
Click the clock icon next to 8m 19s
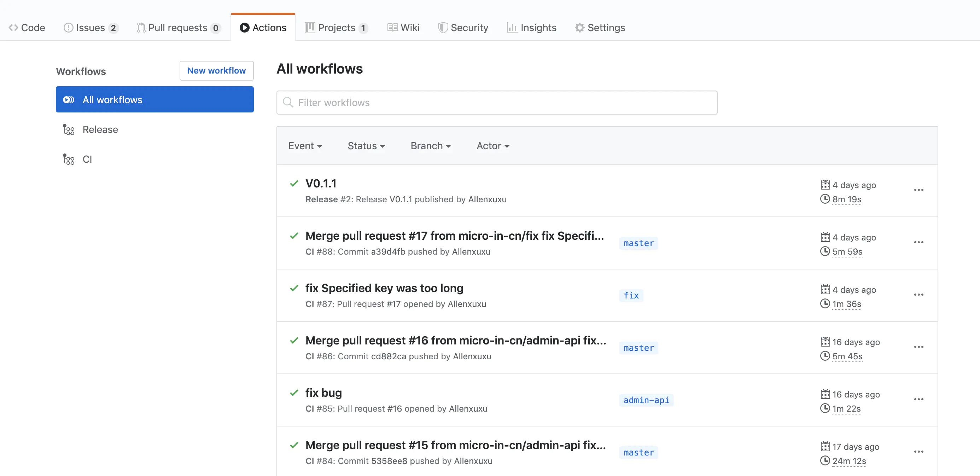824,199
